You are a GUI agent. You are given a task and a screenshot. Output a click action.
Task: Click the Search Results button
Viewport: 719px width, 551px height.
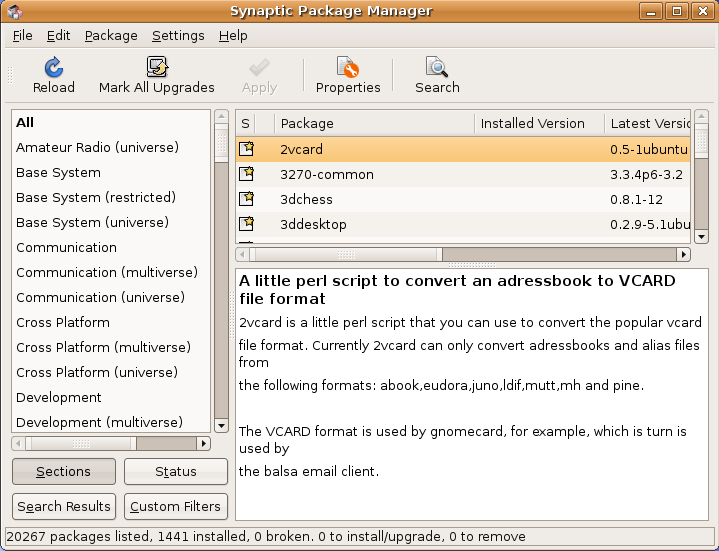tap(64, 506)
